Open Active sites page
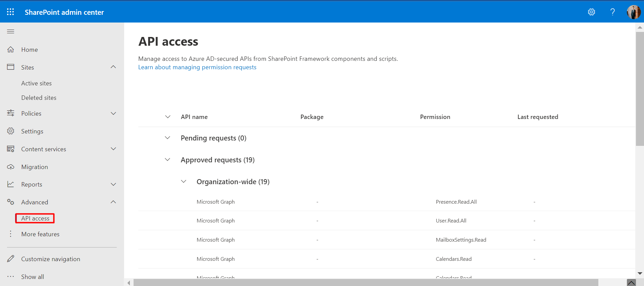The image size is (644, 286). click(x=37, y=83)
